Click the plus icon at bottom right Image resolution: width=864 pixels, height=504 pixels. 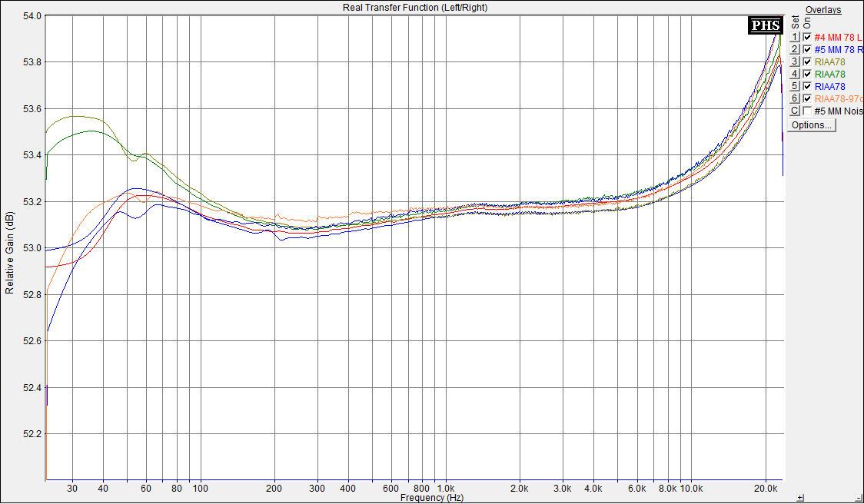pyautogui.click(x=800, y=497)
